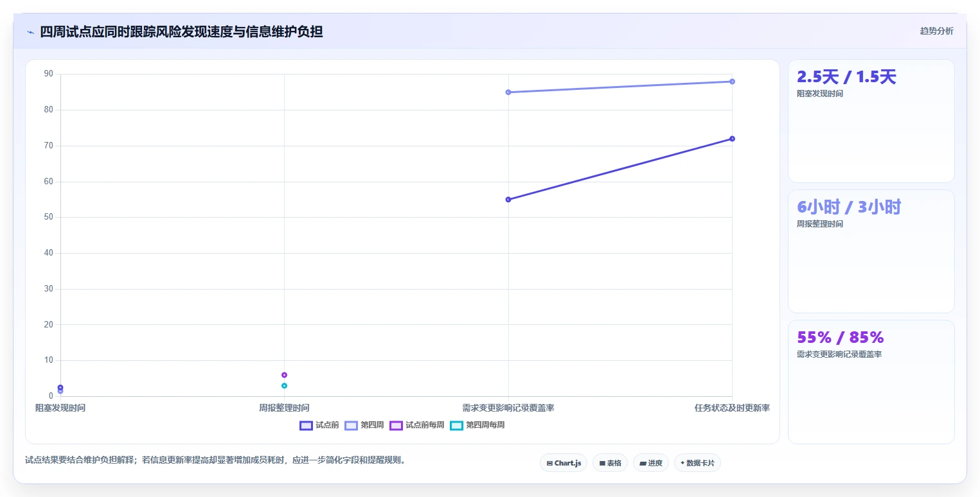Image resolution: width=980 pixels, height=497 pixels.
Task: Click the 周报整理时间 caption in second card
Action: click(x=820, y=224)
